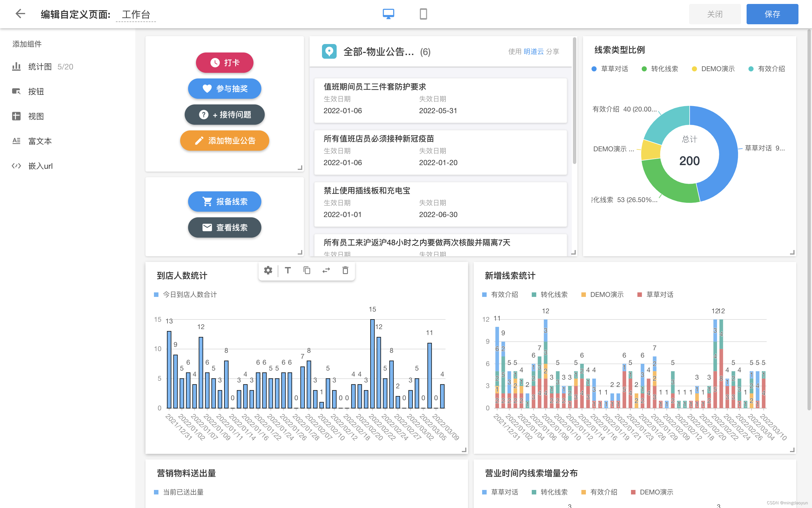Toggle 有效介绍 legend in 新增线索统计
This screenshot has height=508, width=812.
(x=500, y=295)
